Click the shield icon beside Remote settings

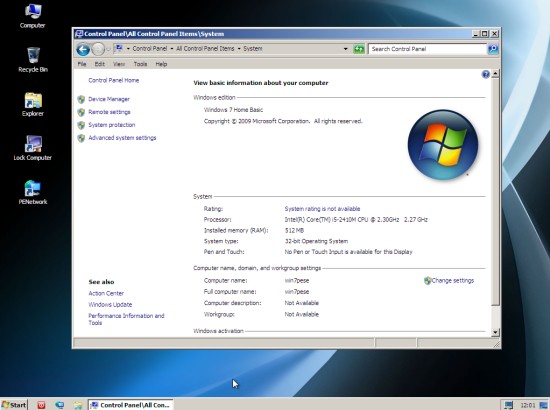(x=81, y=112)
